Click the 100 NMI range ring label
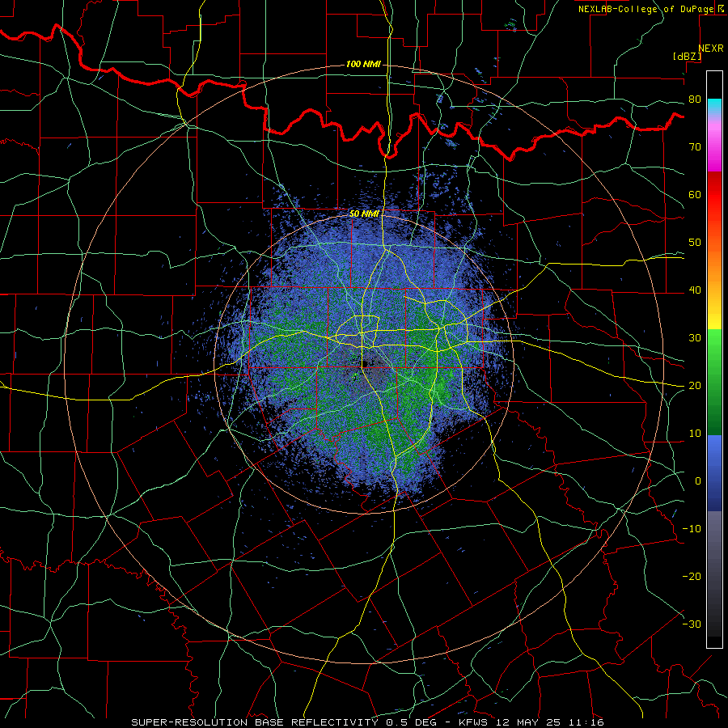The image size is (728, 728). point(363,64)
